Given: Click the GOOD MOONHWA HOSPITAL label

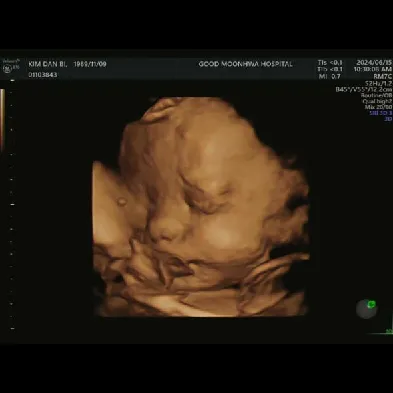Looking at the screenshot, I should tap(245, 64).
